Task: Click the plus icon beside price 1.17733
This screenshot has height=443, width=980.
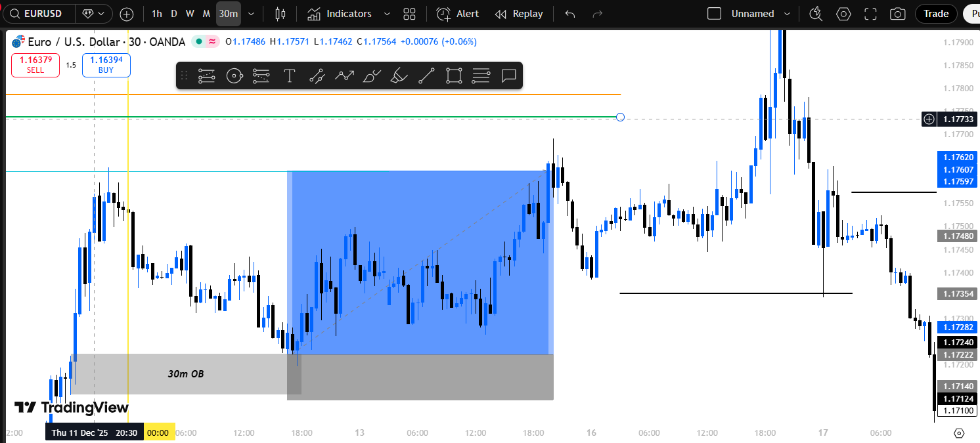Action: pyautogui.click(x=929, y=119)
